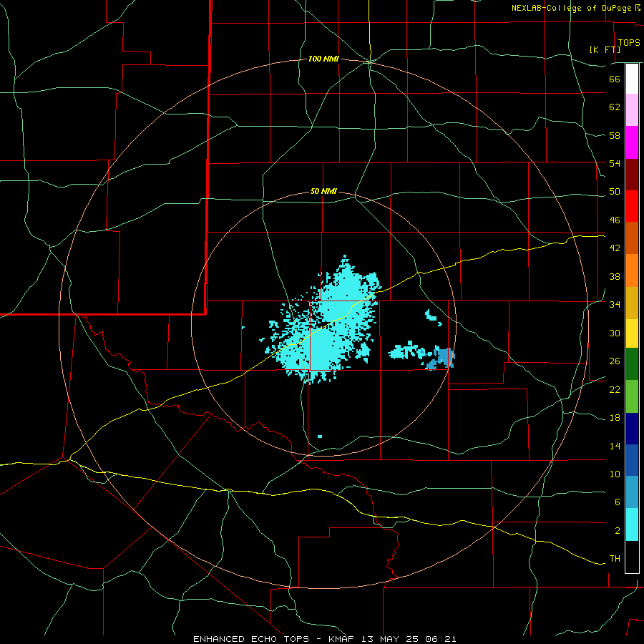The image size is (644, 644).
Task: Click the tiny isolated cyan echo south of the cluster
Action: (320, 436)
